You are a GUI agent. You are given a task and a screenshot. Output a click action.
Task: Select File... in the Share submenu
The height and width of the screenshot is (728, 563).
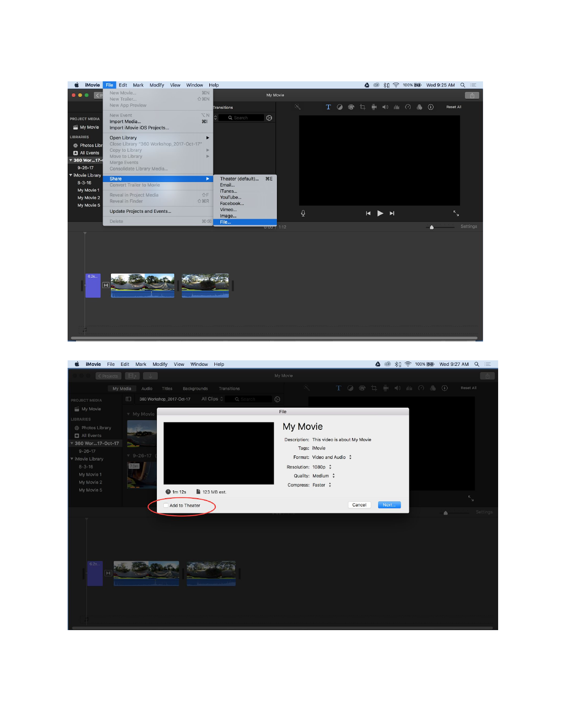(245, 222)
